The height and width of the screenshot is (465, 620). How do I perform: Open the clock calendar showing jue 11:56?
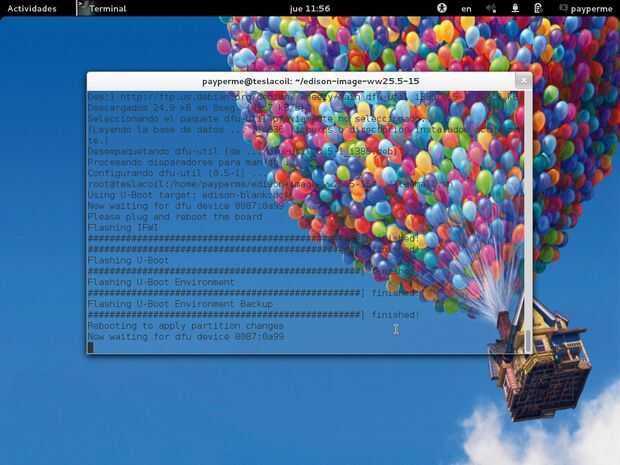click(x=310, y=8)
